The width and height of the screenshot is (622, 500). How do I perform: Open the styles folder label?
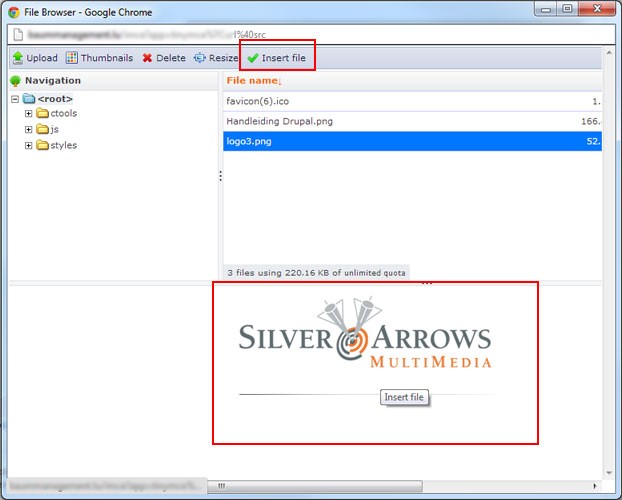coord(64,145)
